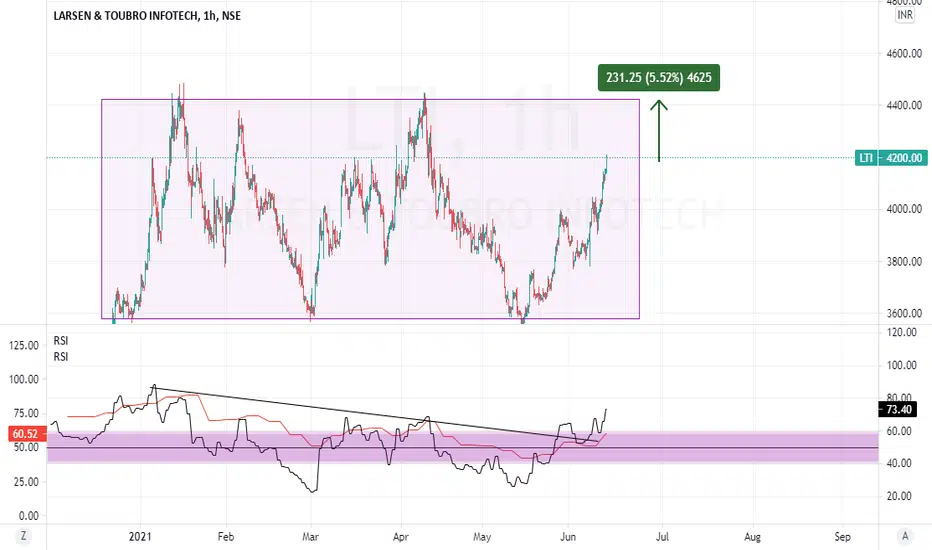The height and width of the screenshot is (550, 932).
Task: Click the 40.00 RSI right-axis value
Action: click(x=899, y=463)
